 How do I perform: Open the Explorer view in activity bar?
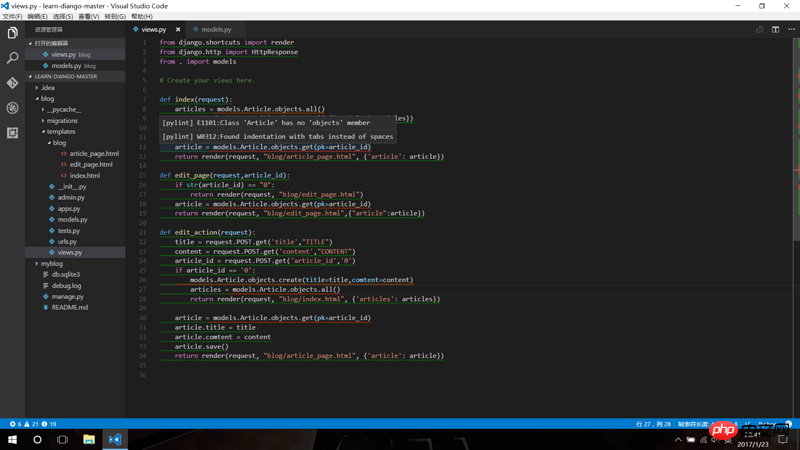12,33
